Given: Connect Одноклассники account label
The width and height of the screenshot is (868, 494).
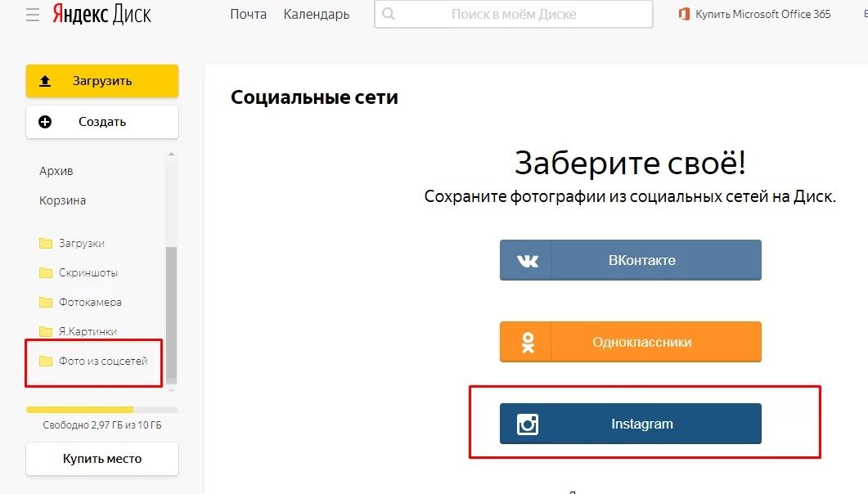Looking at the screenshot, I should pyautogui.click(x=642, y=343).
